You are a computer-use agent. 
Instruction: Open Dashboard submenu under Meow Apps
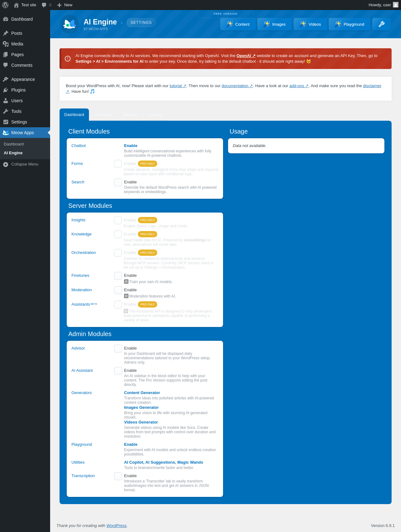[14, 144]
